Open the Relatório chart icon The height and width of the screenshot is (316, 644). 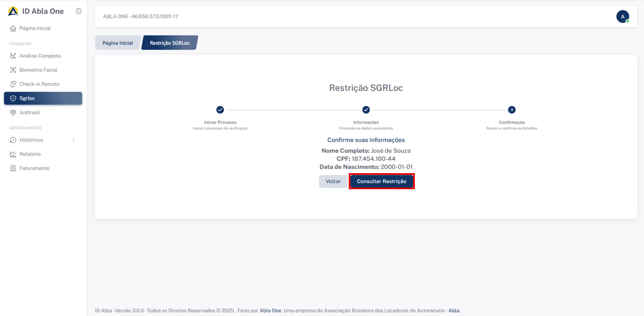(x=13, y=154)
